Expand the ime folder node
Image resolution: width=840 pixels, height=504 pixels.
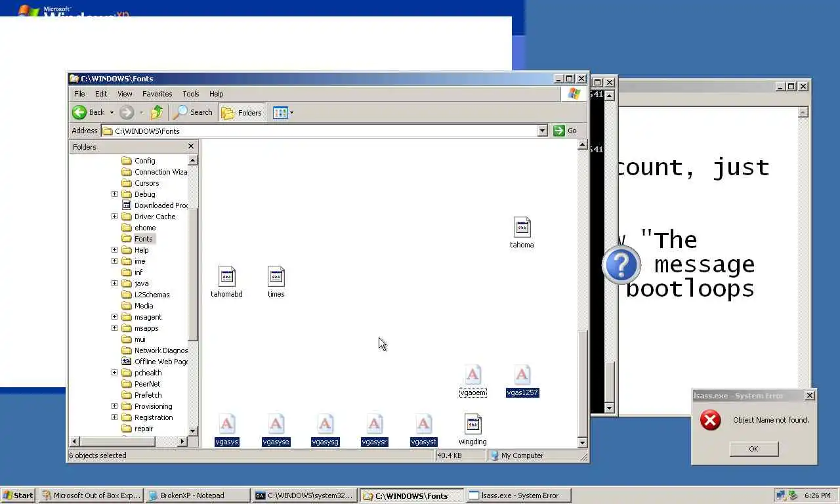point(114,261)
